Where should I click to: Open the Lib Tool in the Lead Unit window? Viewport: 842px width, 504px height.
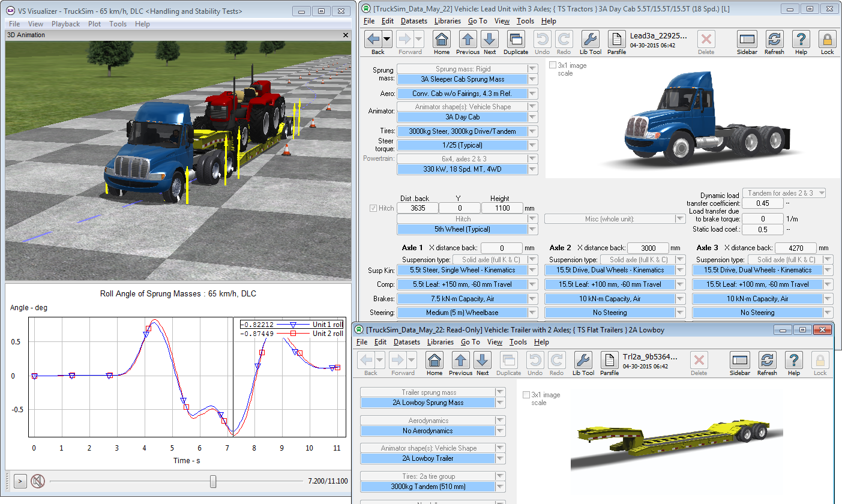591,40
